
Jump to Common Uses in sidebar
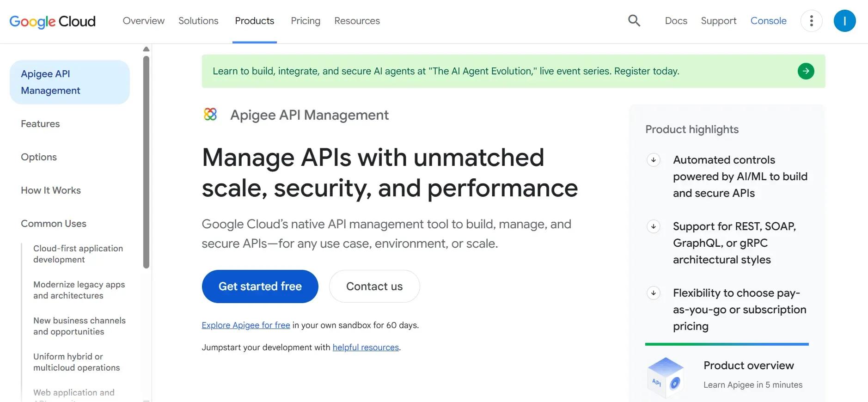click(x=54, y=224)
